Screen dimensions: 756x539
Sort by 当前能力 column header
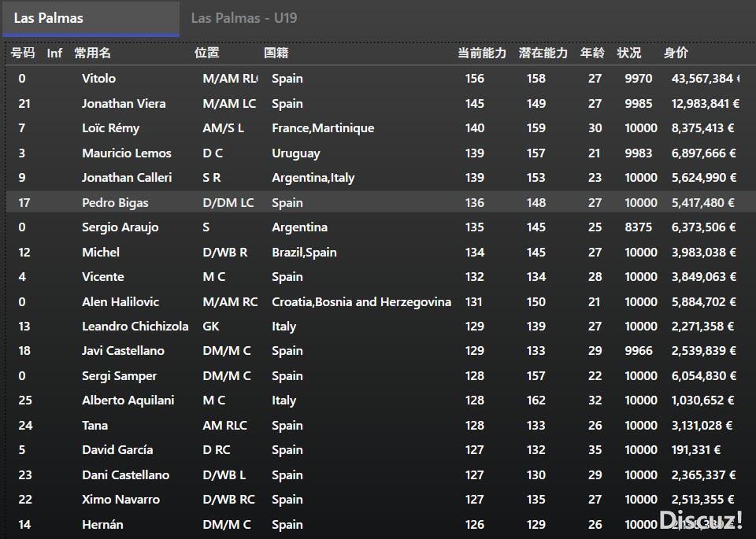(482, 53)
